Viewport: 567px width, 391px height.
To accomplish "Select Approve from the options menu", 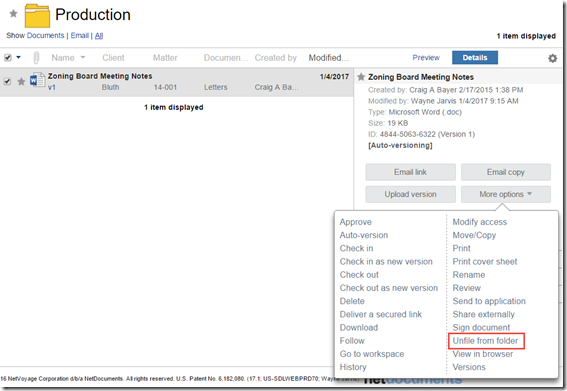I will (x=355, y=222).
